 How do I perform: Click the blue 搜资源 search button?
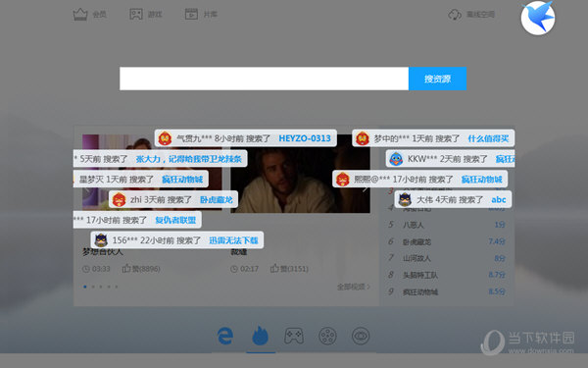tap(438, 79)
